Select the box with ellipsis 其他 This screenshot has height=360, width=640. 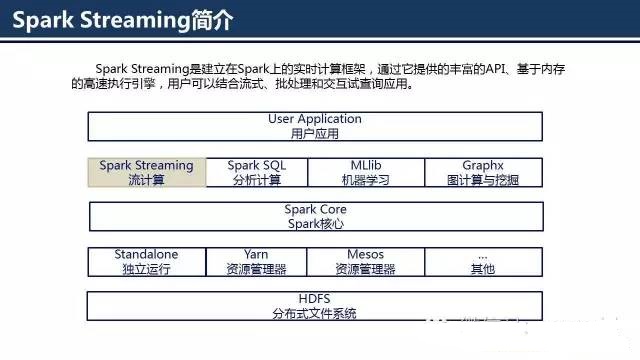click(x=484, y=262)
